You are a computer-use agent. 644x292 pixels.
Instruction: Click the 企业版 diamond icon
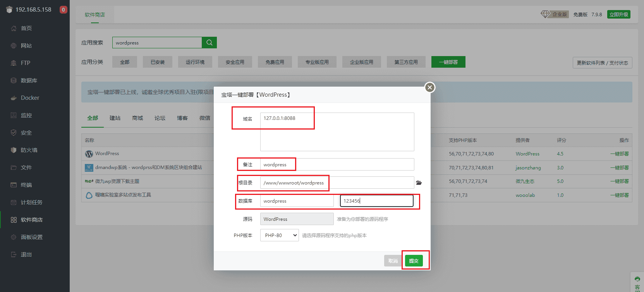click(x=545, y=14)
